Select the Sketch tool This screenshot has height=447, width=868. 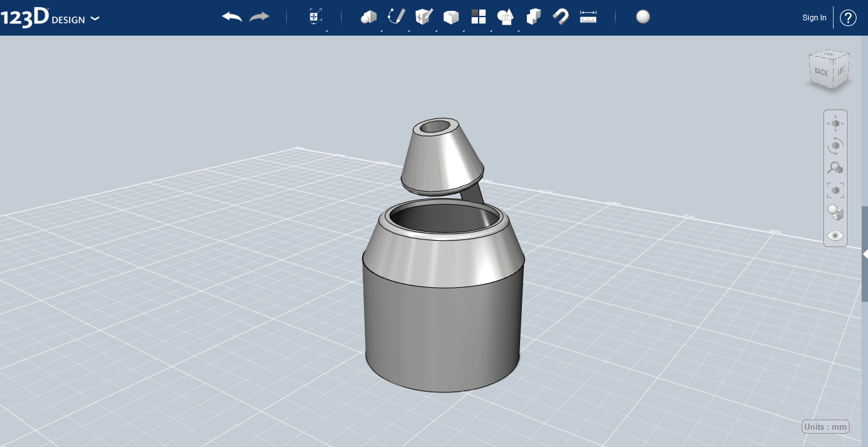tap(396, 17)
